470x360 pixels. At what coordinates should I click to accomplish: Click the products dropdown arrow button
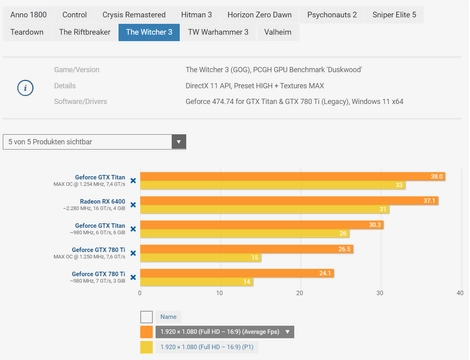click(x=179, y=142)
